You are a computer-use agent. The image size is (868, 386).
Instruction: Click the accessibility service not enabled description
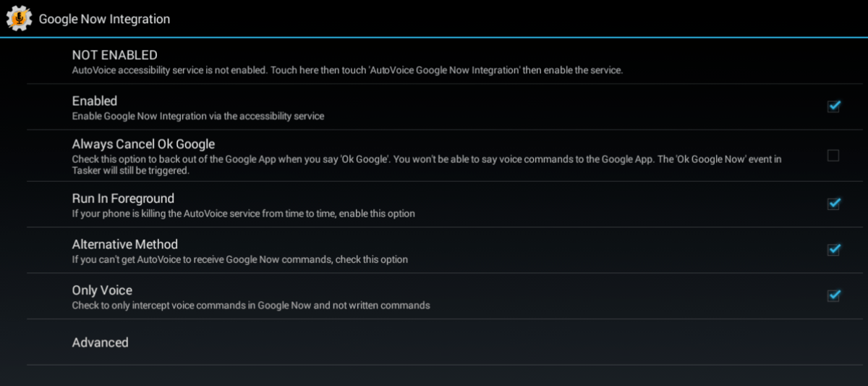[x=347, y=70]
